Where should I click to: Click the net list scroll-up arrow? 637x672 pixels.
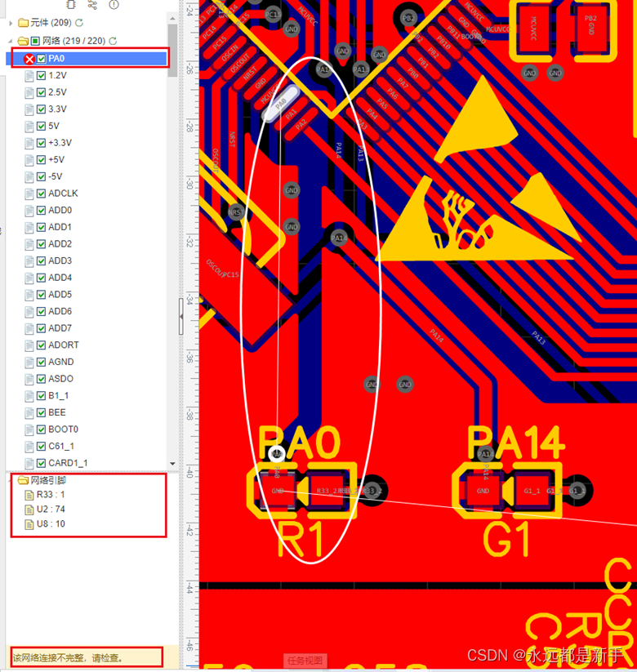172,19
